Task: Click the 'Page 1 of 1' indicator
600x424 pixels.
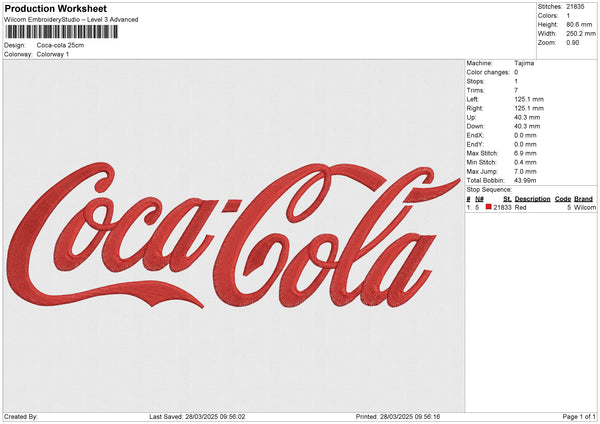Action: (579, 416)
